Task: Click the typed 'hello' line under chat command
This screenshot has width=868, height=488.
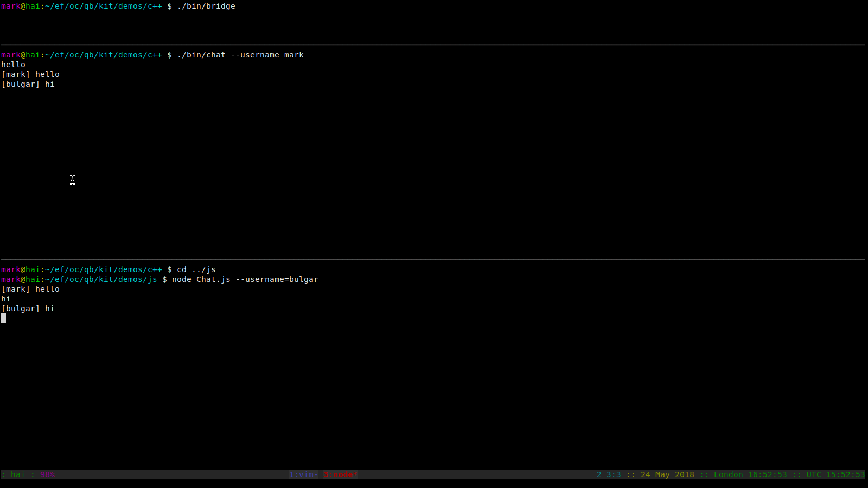Action: (13, 65)
